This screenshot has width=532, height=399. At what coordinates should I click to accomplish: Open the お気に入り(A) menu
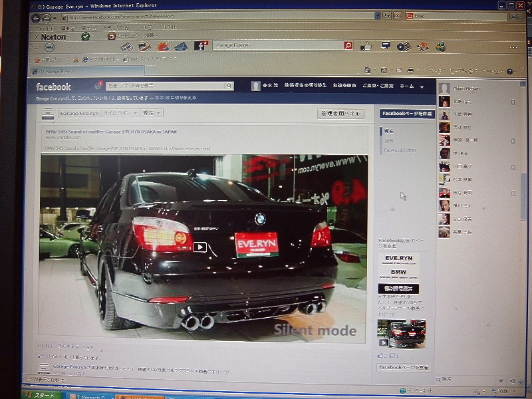point(116,27)
